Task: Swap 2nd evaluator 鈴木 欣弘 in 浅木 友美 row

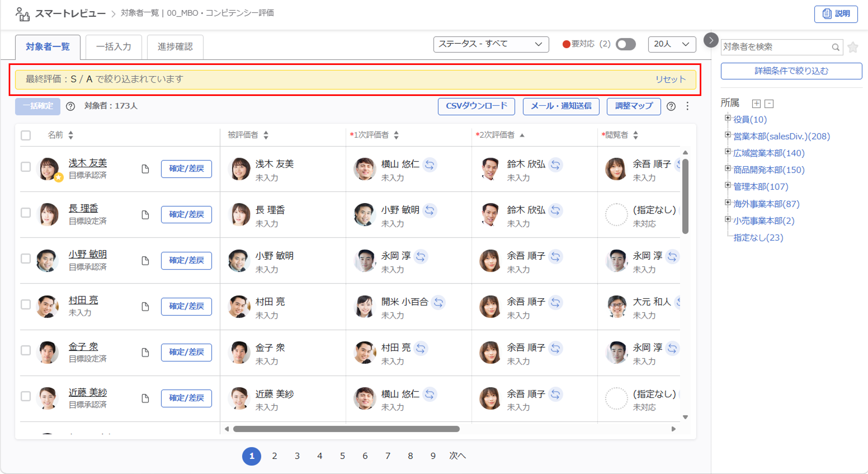Action: (x=555, y=165)
